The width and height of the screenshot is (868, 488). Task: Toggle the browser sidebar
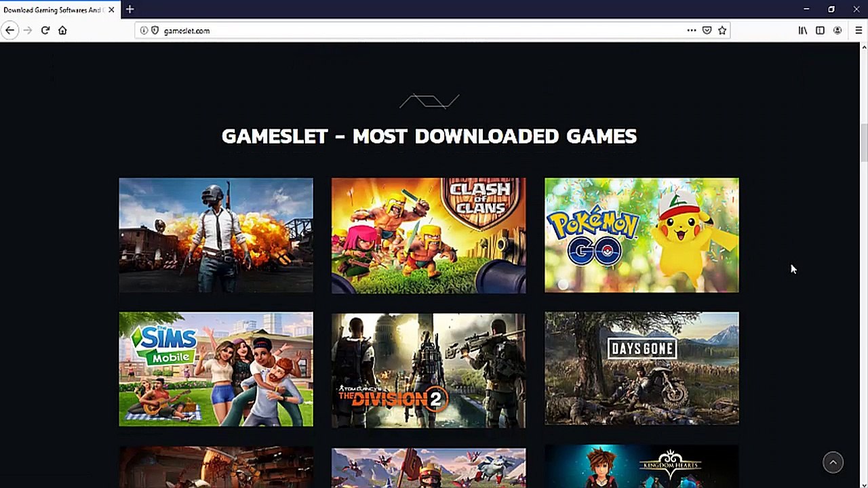pyautogui.click(x=820, y=30)
